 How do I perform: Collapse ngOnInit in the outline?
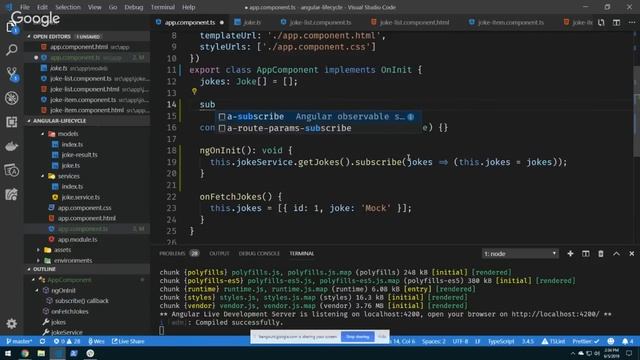pyautogui.click(x=37, y=291)
